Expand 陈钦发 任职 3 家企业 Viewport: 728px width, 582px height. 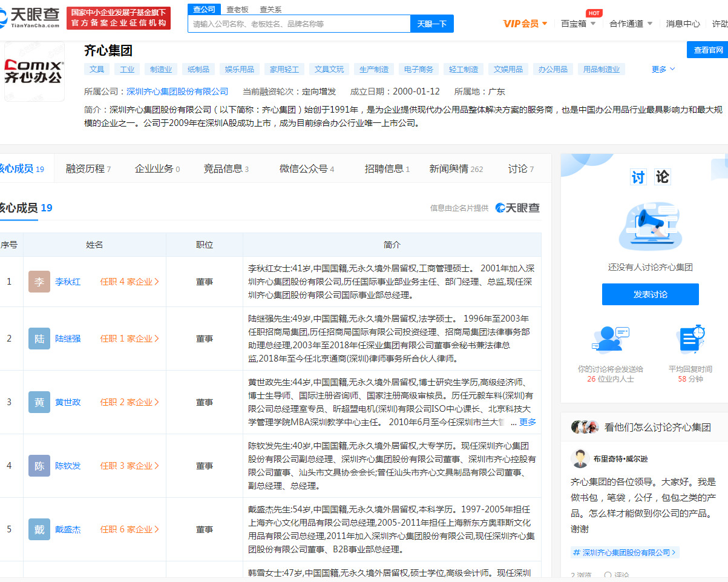tap(130, 466)
